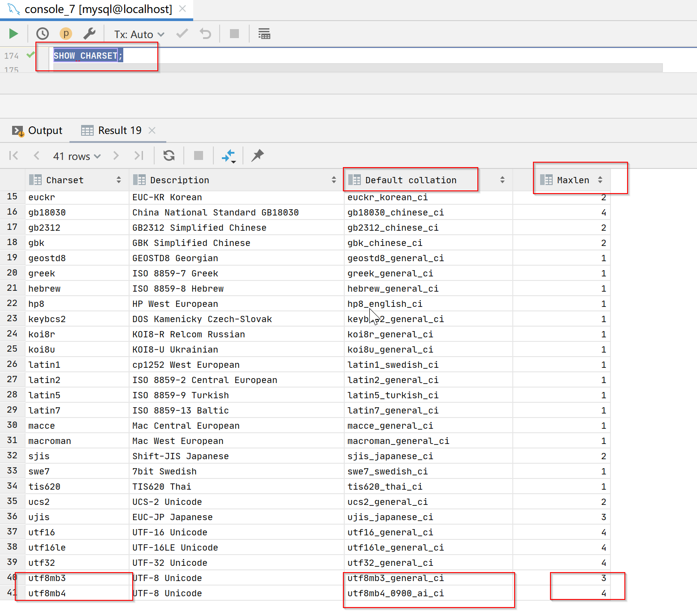697x616 pixels.
Task: Select cell 'cp1252 West European'
Action: pos(236,365)
